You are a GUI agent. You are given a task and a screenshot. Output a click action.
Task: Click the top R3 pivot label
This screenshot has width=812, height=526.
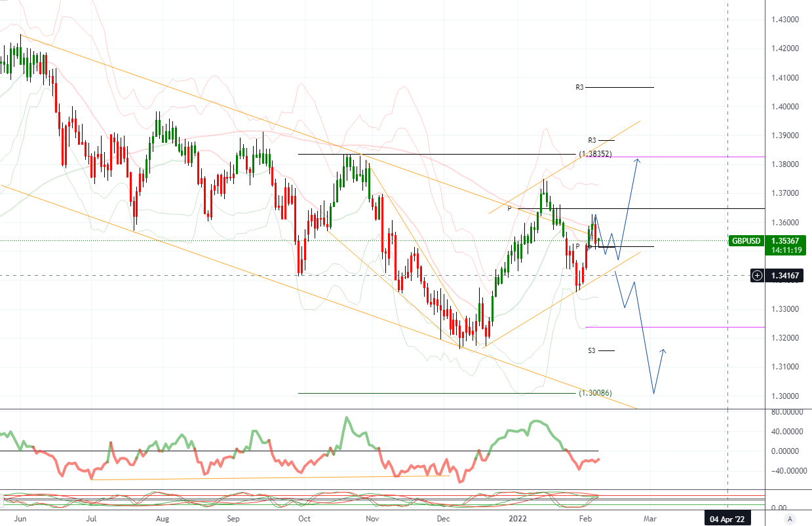tap(579, 86)
